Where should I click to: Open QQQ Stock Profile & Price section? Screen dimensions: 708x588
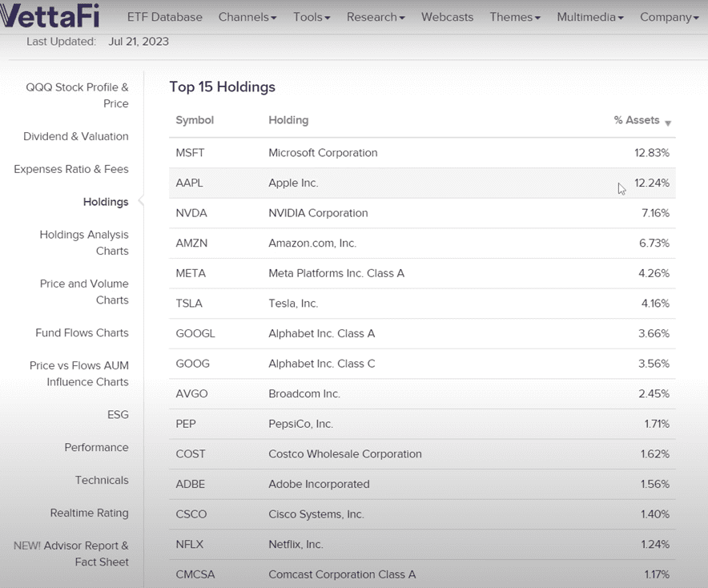pyautogui.click(x=77, y=95)
